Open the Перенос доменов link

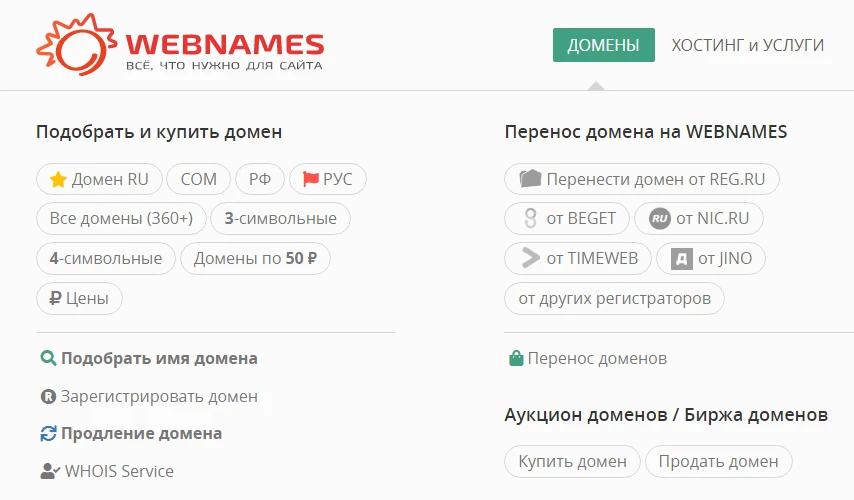point(597,358)
